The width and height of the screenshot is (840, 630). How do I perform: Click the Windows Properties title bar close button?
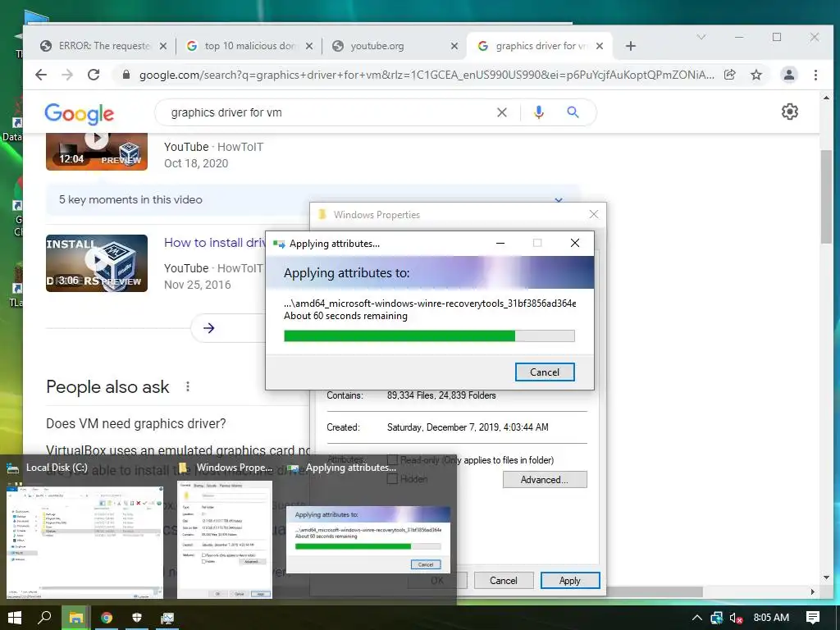coord(594,214)
